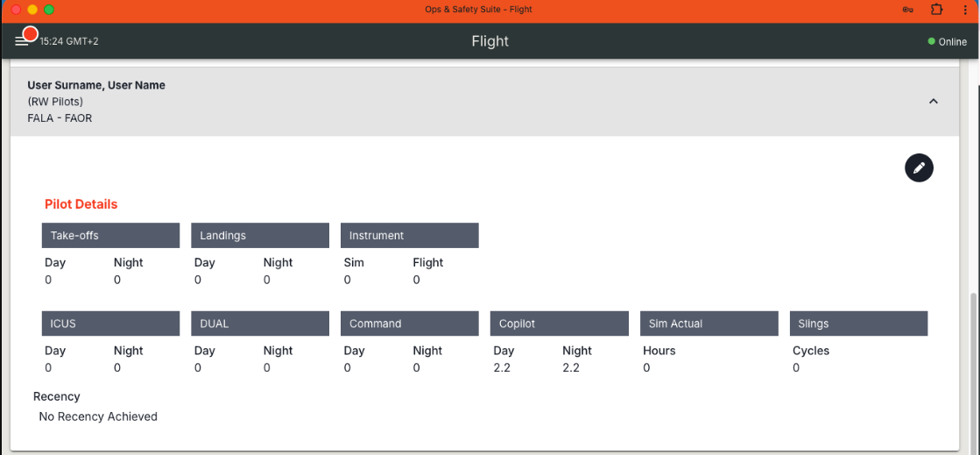Click the Flight page title

490,41
